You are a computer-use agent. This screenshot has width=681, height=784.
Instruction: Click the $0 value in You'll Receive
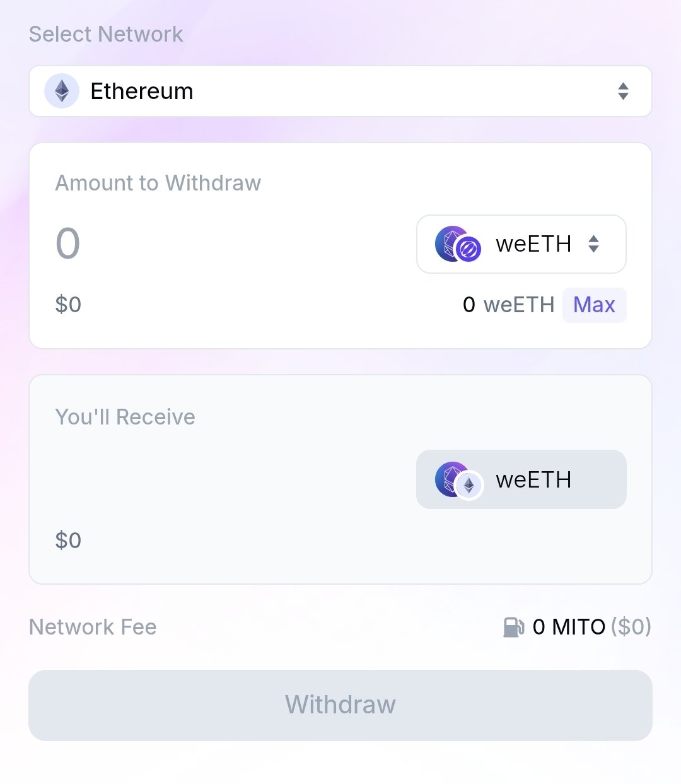[x=68, y=541]
